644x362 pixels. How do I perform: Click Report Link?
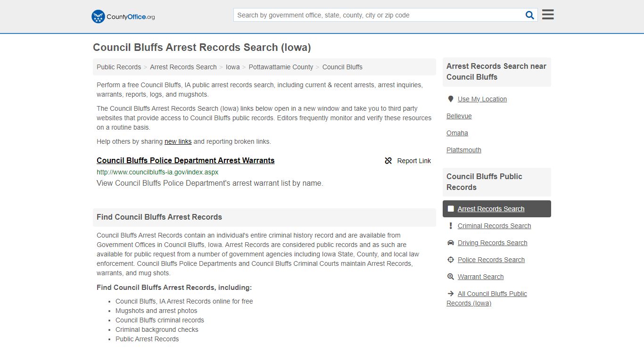(x=414, y=161)
